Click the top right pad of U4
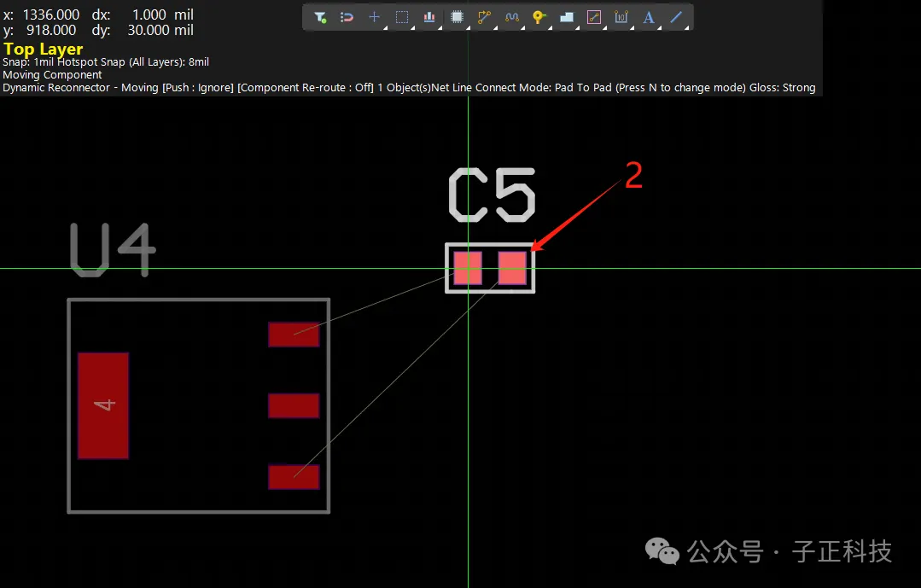The height and width of the screenshot is (588, 921). pyautogui.click(x=294, y=335)
